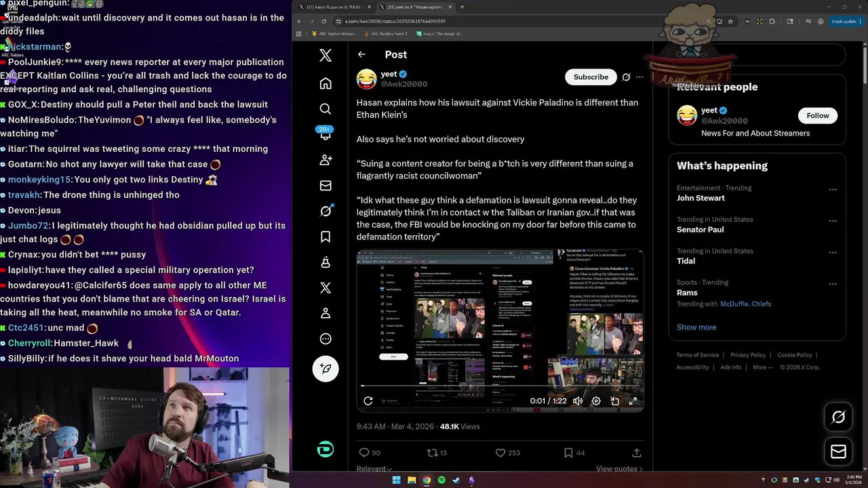Open the video settings gear
The width and height of the screenshot is (868, 488).
click(596, 401)
